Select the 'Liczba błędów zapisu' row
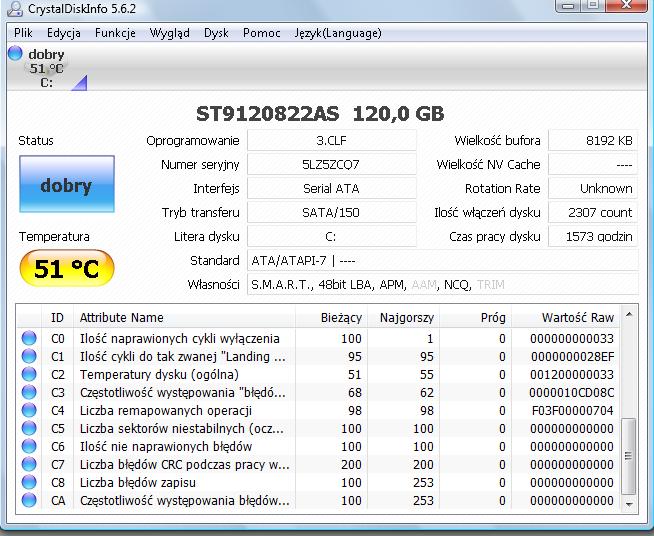The image size is (654, 536). pyautogui.click(x=318, y=482)
